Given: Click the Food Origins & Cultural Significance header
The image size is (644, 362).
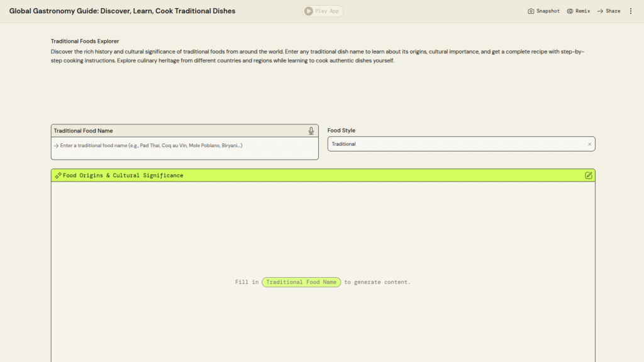Looking at the screenshot, I should click(x=123, y=175).
